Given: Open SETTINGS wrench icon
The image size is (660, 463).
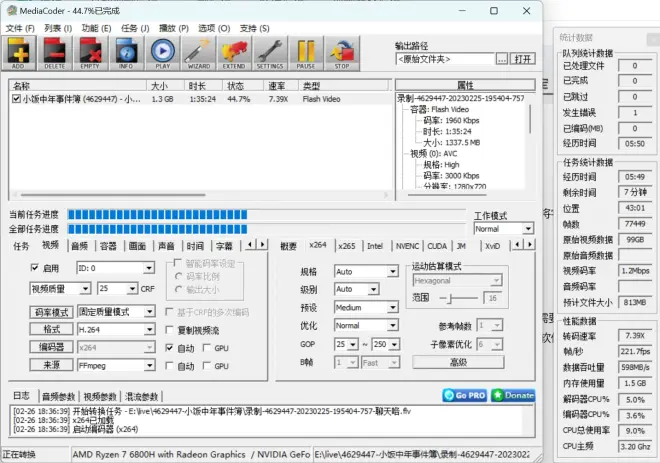Looking at the screenshot, I should click(270, 53).
